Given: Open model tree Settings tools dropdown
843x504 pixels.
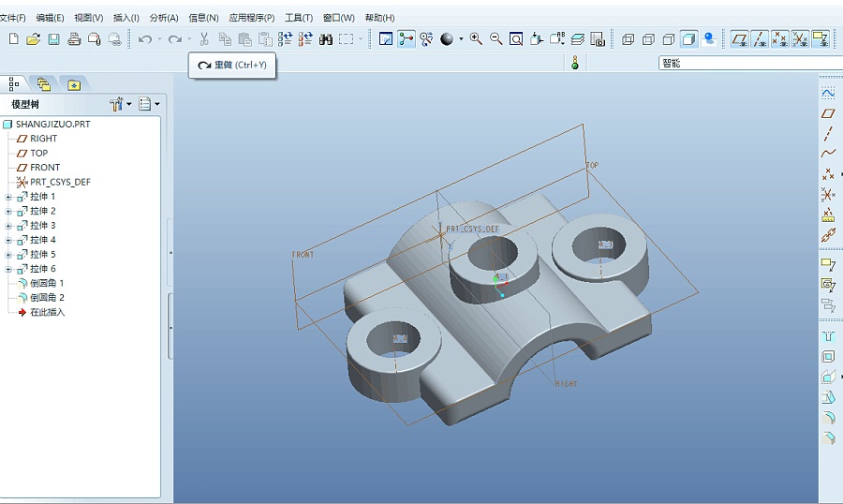Looking at the screenshot, I should 121,104.
